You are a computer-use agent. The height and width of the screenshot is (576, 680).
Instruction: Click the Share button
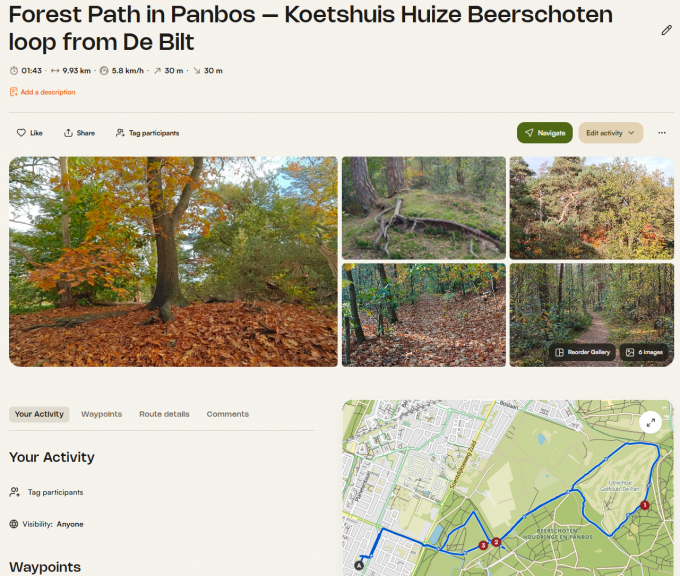pyautogui.click(x=79, y=133)
